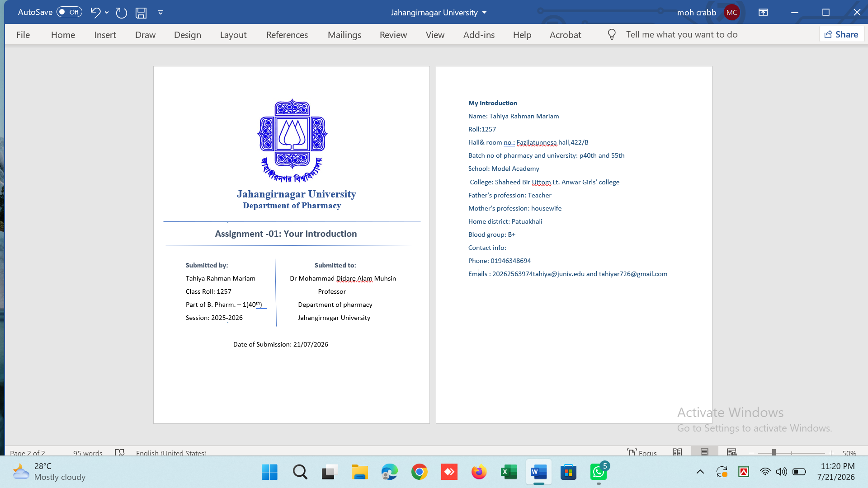Screen dimensions: 868x488
Task: Switch to the Home tab
Action: click(x=63, y=35)
